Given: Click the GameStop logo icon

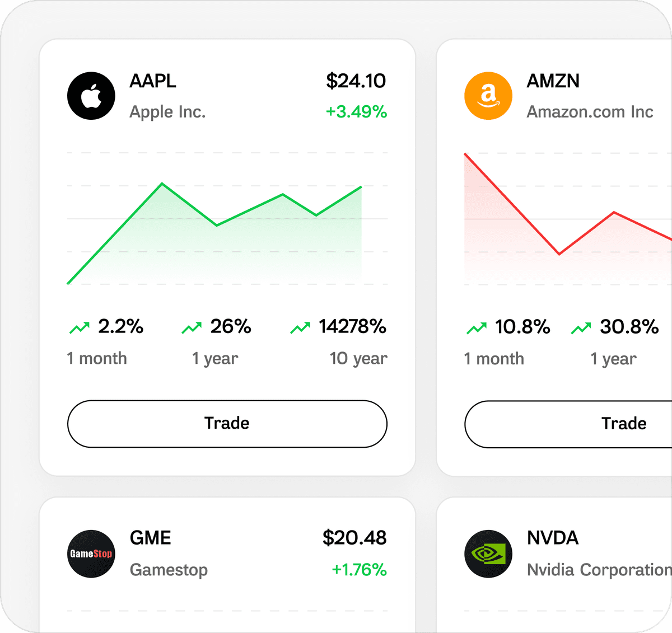Looking at the screenshot, I should [x=91, y=554].
